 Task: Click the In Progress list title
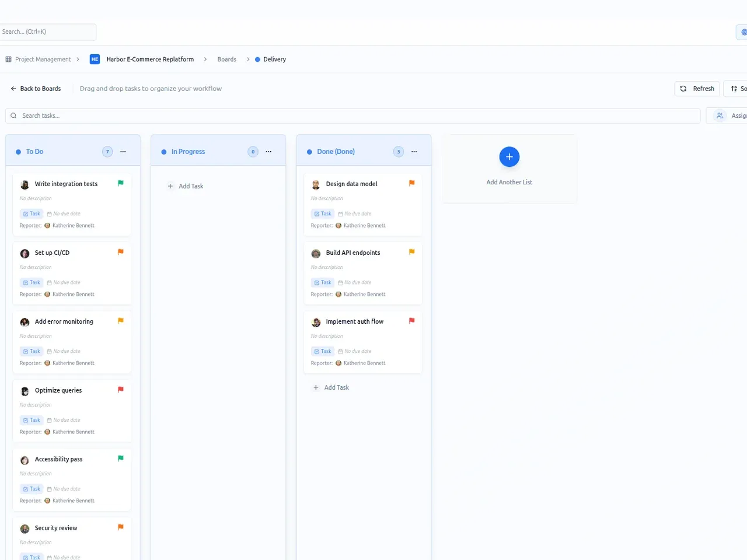(188, 152)
